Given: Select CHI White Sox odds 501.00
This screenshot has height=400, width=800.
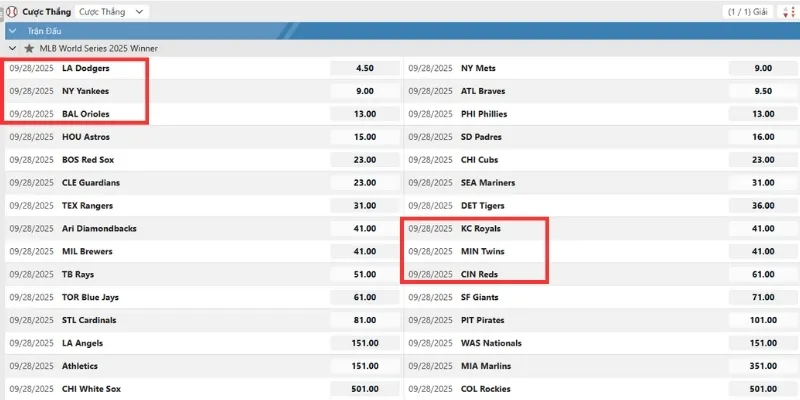Looking at the screenshot, I should (365, 389).
